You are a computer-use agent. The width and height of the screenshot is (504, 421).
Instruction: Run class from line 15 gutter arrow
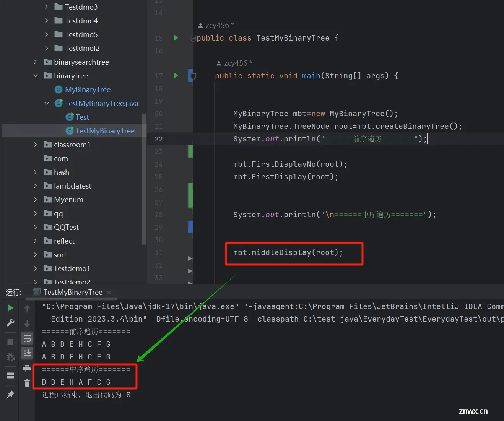pyautogui.click(x=176, y=38)
